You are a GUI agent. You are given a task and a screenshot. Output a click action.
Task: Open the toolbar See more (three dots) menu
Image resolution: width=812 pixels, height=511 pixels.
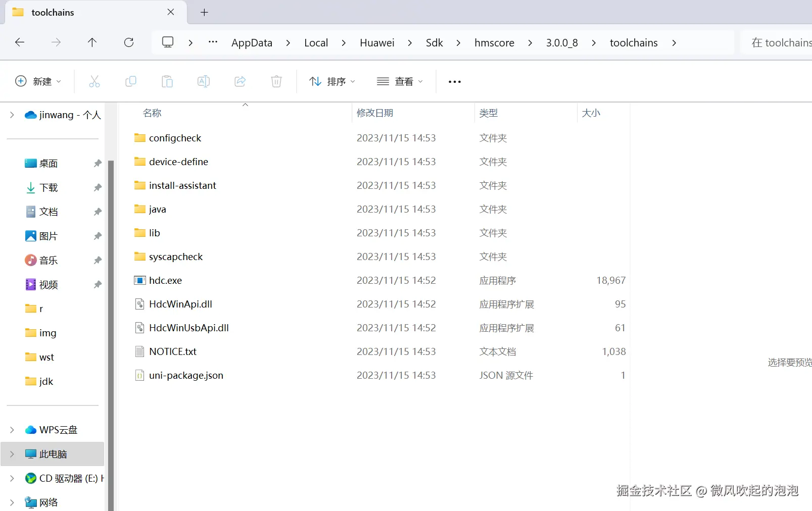tap(455, 82)
